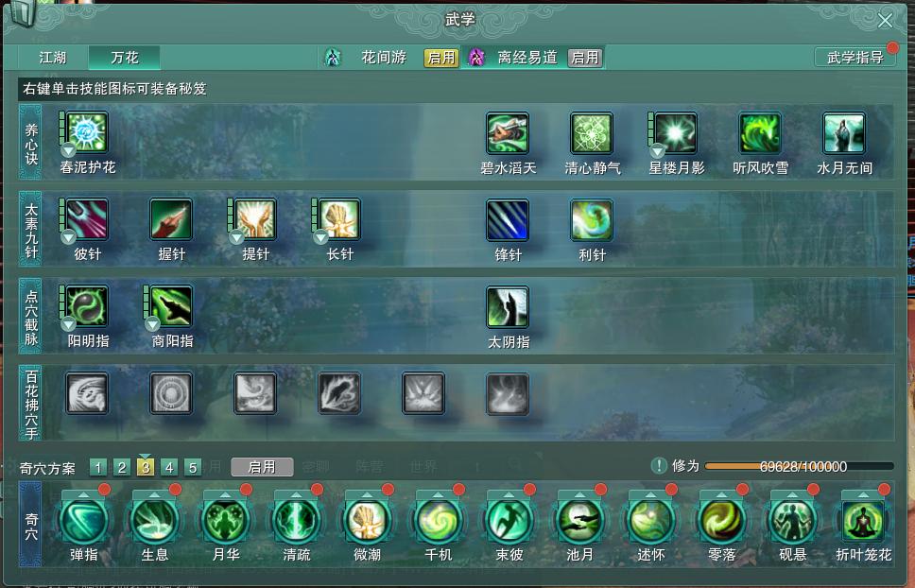Expand 商阳指 secret manual dropdown arrow
The image size is (915, 588).
(152, 323)
